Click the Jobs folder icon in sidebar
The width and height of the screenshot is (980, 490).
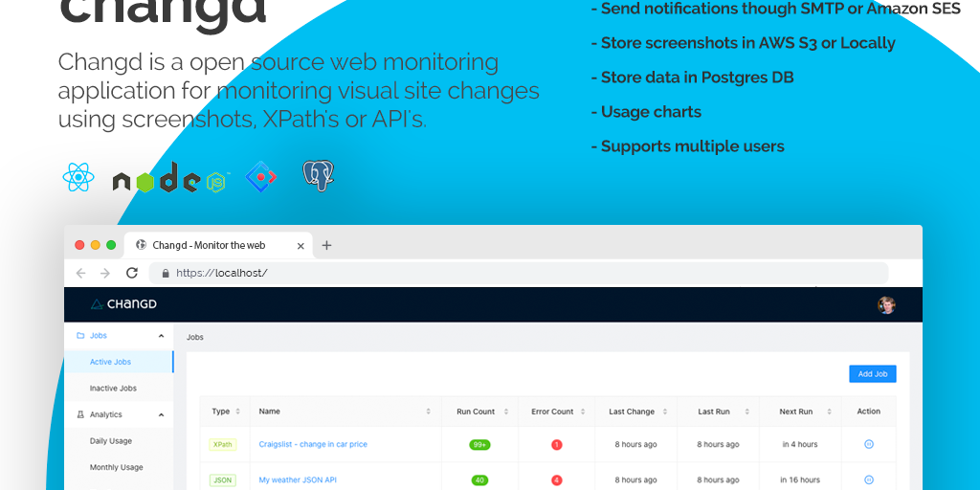click(80, 336)
